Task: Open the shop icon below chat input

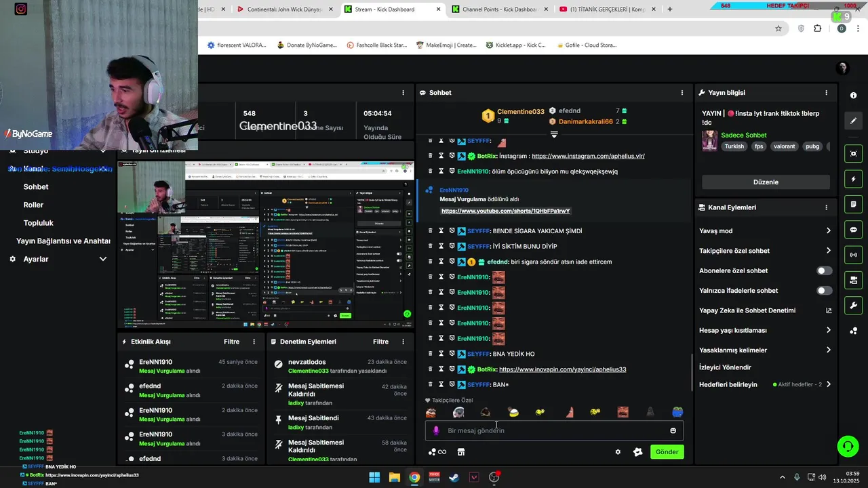Action: pos(461,452)
